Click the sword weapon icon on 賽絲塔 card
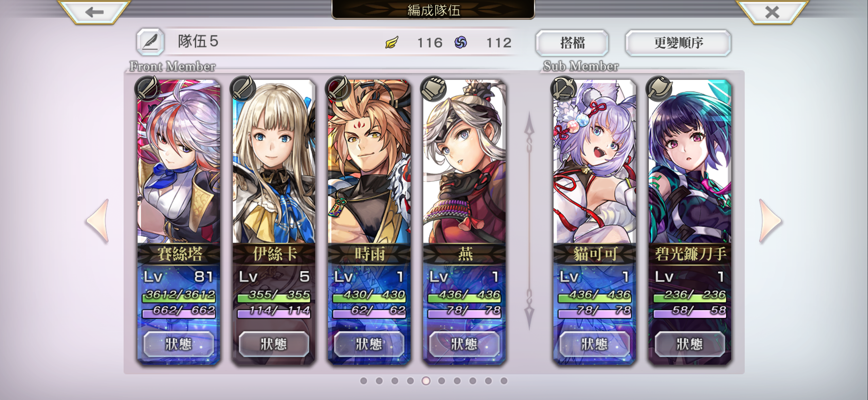The height and width of the screenshot is (400, 868). 147,89
